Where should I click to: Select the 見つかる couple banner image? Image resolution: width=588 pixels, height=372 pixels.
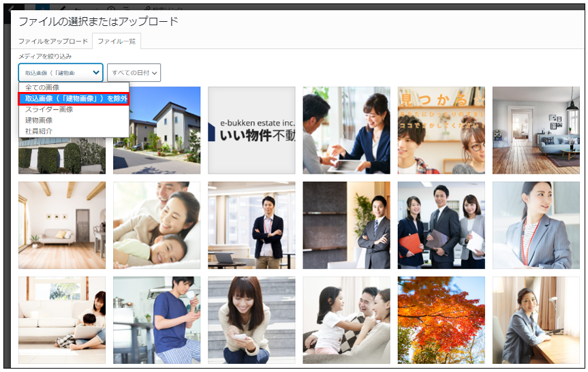tap(441, 130)
